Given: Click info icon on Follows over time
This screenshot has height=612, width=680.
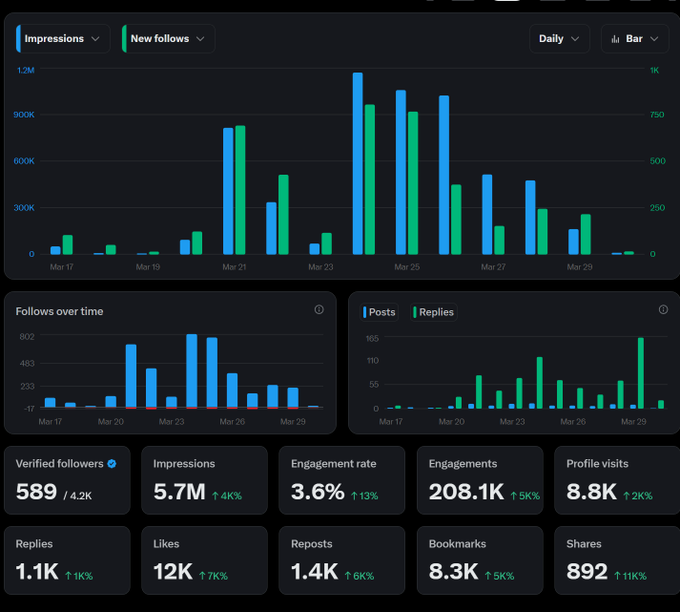Looking at the screenshot, I should [x=319, y=310].
